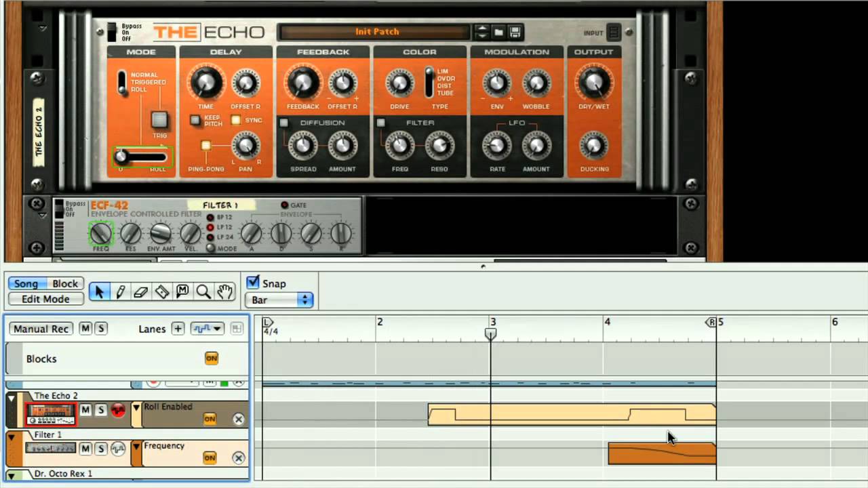The image size is (868, 488).
Task: Click the ECF-42 MODE button
Action: click(x=211, y=248)
